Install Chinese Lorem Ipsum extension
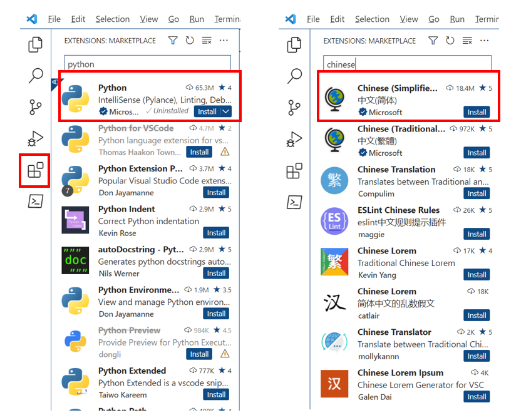 (x=477, y=397)
